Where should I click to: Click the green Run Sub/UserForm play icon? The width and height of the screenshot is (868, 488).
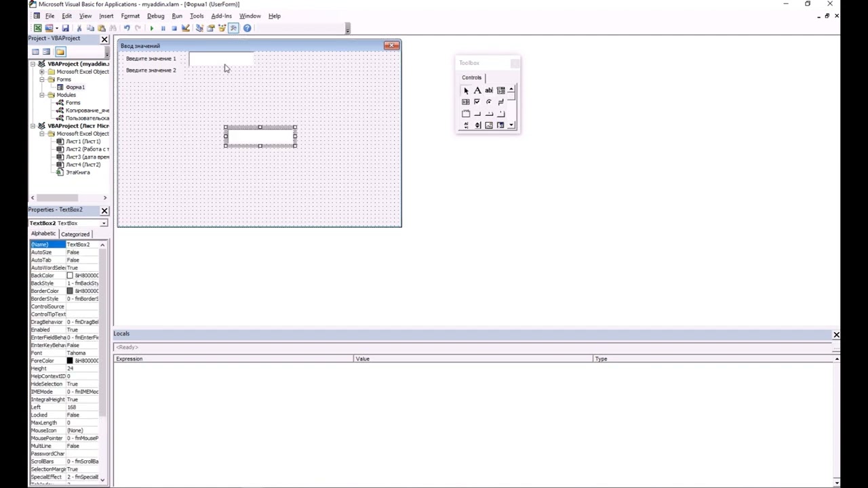152,28
